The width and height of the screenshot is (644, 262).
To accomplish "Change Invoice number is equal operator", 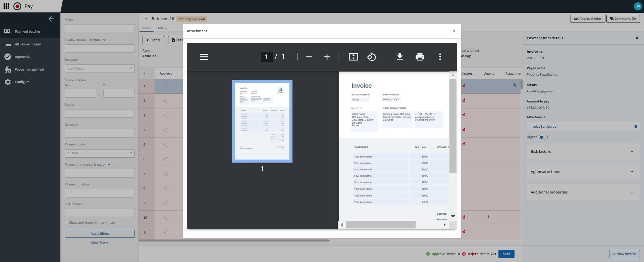I will (x=98, y=40).
